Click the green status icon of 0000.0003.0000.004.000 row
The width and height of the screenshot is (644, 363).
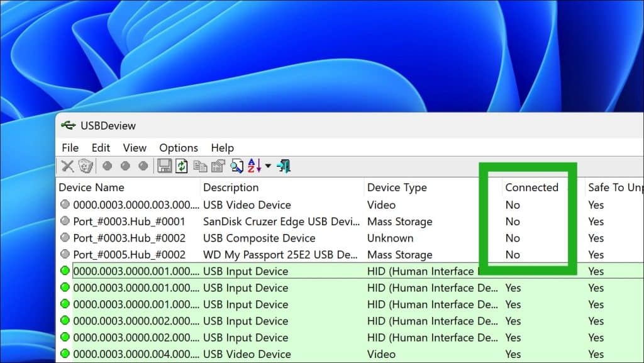tap(65, 353)
